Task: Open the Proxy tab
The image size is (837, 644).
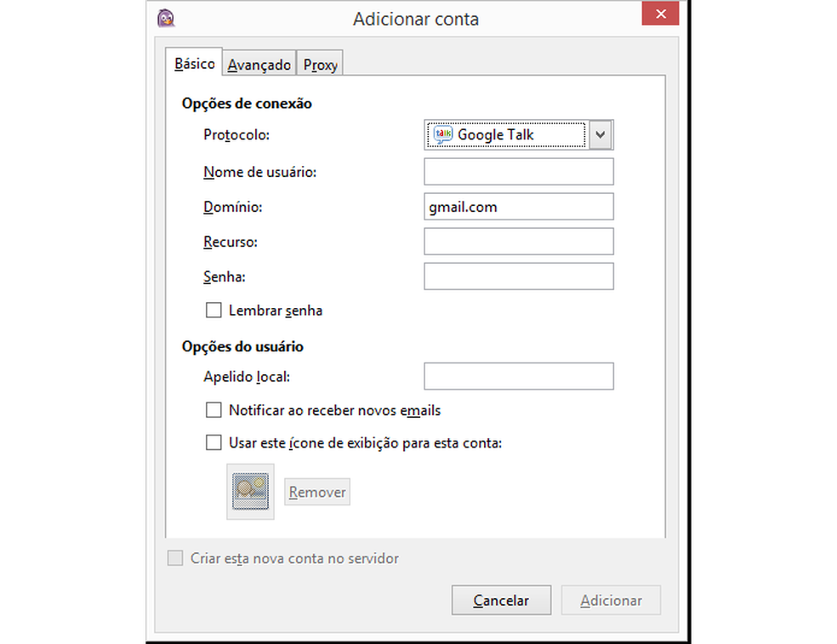Action: point(320,64)
